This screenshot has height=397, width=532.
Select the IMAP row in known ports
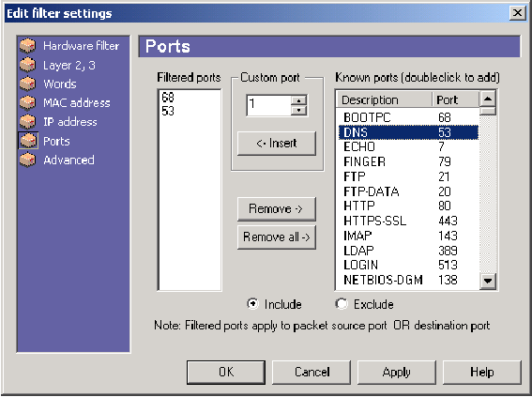(x=408, y=236)
